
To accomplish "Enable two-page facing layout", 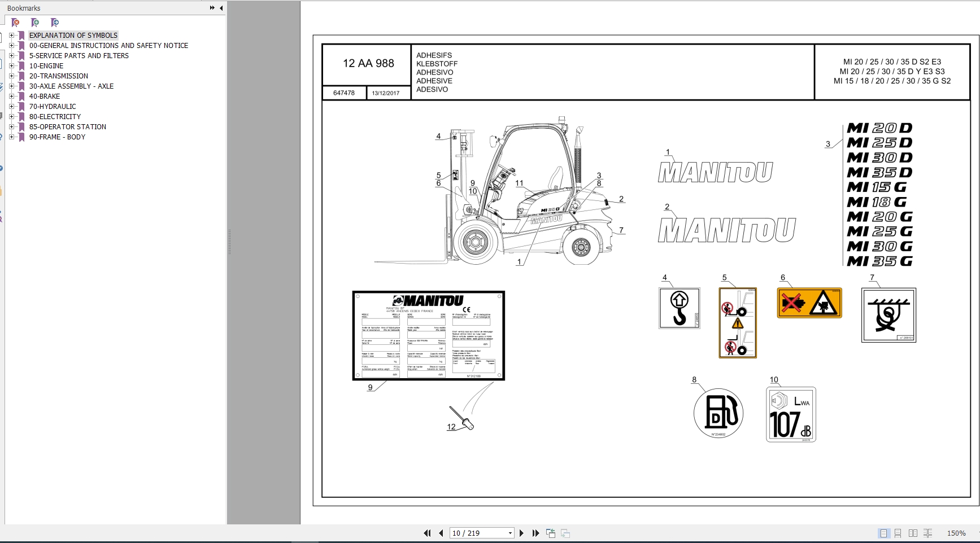I will tap(913, 533).
